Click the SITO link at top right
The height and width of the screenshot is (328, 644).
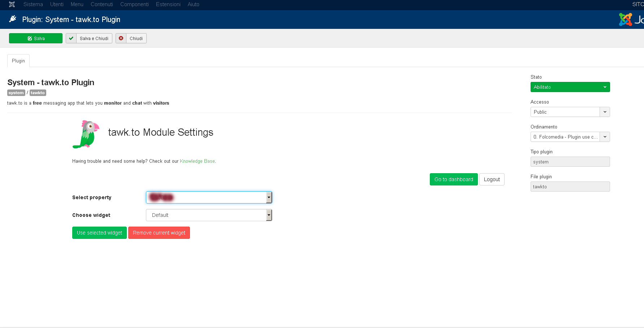[638, 4]
